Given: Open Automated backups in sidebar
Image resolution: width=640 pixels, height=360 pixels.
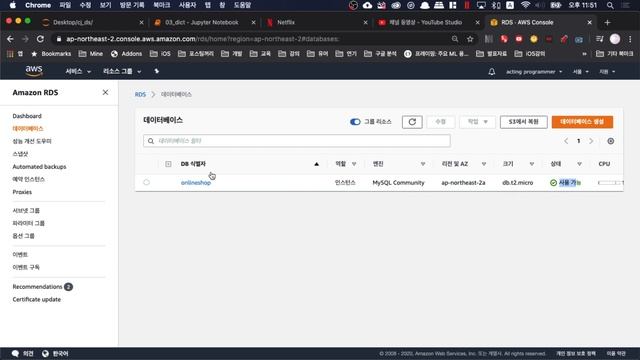Looking at the screenshot, I should (x=39, y=167).
